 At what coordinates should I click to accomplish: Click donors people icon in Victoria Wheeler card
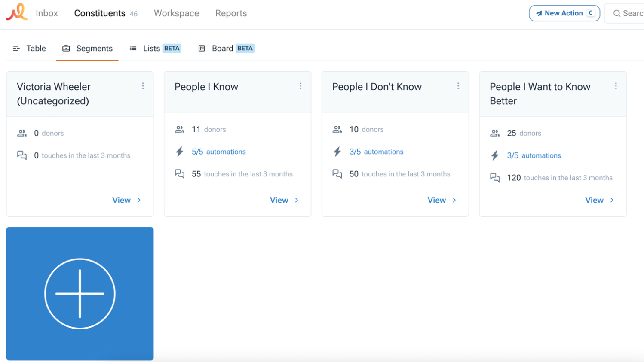click(22, 133)
